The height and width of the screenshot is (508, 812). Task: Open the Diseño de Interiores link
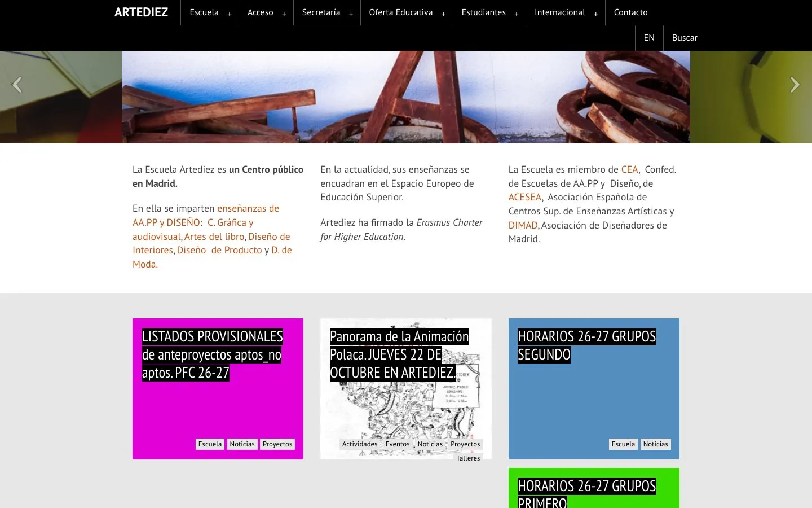(269, 237)
